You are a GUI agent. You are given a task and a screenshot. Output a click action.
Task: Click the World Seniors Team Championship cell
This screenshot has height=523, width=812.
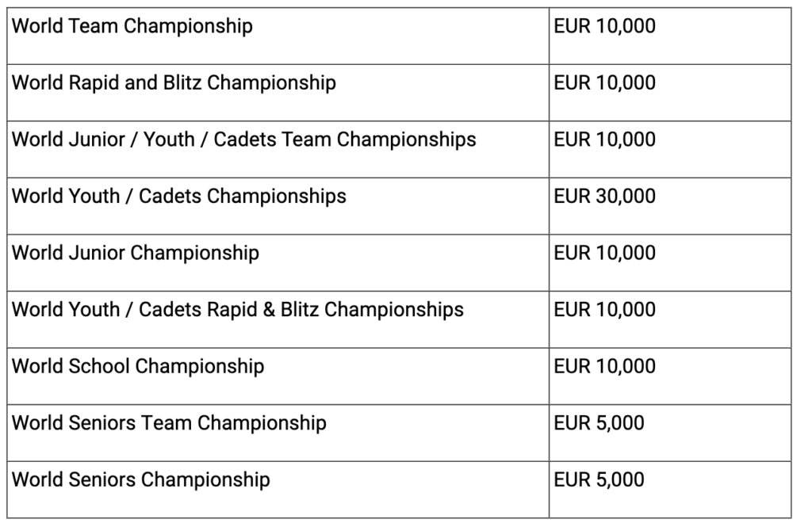point(278,433)
